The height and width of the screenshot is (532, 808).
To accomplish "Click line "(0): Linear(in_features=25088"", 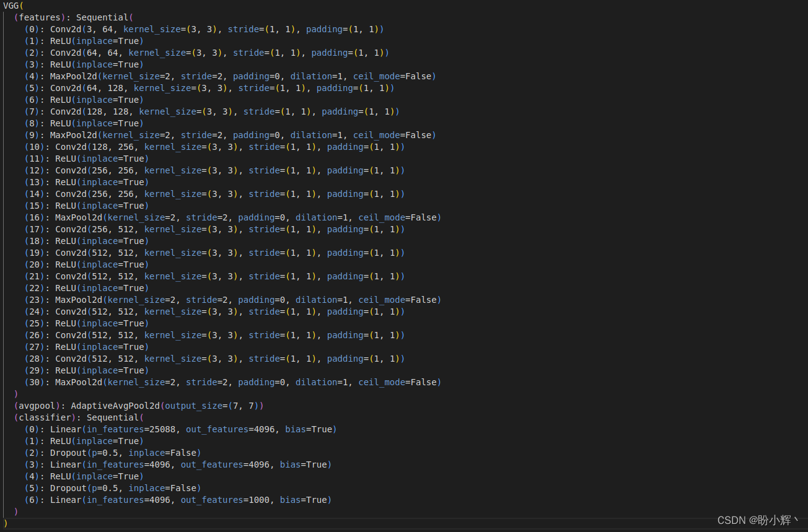I will point(181,429).
